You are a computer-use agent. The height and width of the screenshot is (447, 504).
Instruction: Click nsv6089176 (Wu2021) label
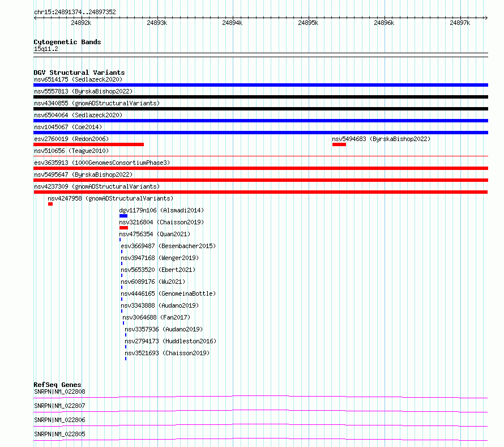(153, 282)
